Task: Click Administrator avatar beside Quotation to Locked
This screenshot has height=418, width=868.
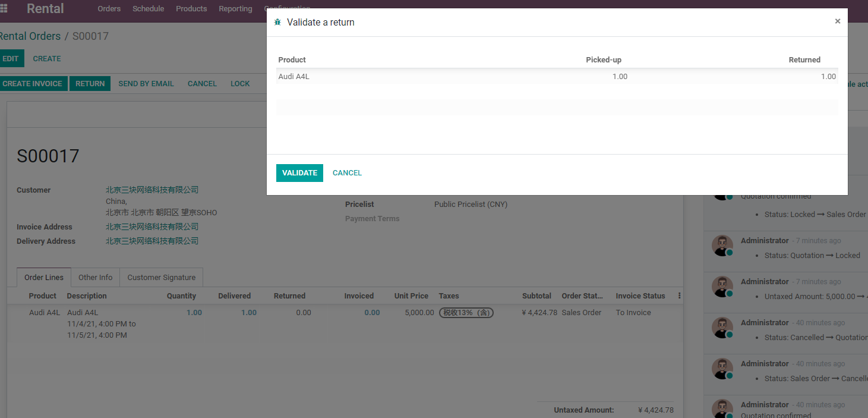Action: [722, 245]
